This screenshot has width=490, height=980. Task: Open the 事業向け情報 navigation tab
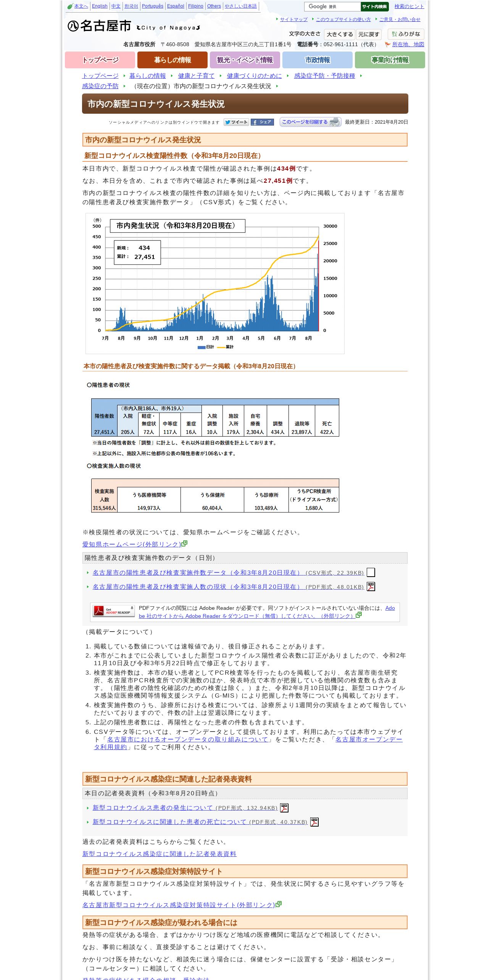(390, 60)
